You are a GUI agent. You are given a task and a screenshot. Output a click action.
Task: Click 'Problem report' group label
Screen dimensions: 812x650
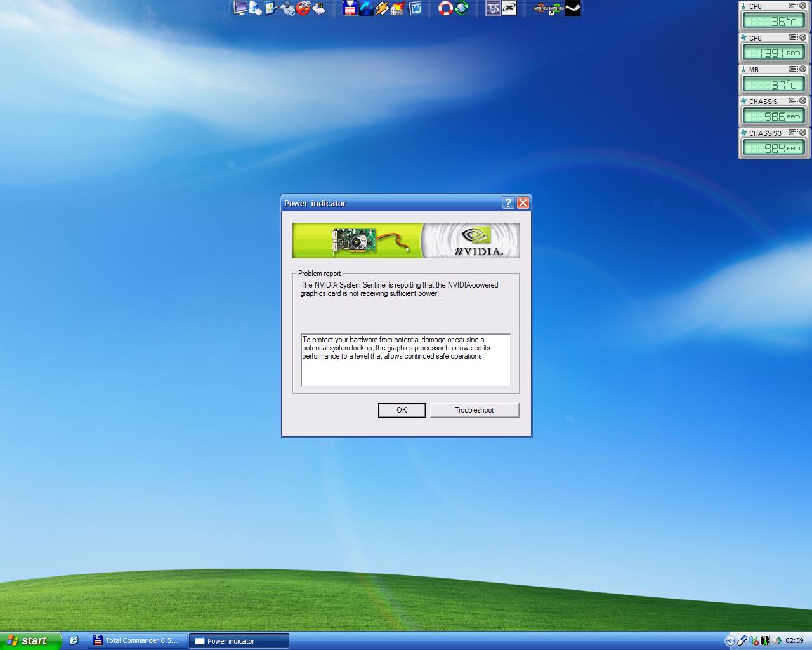coord(319,274)
